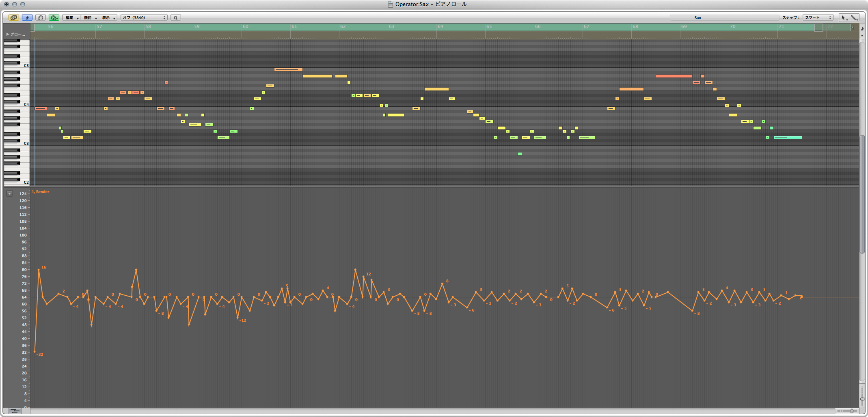The height and width of the screenshot is (417, 868).
Task: Open the 編集 (Edit) menu
Action: [71, 17]
